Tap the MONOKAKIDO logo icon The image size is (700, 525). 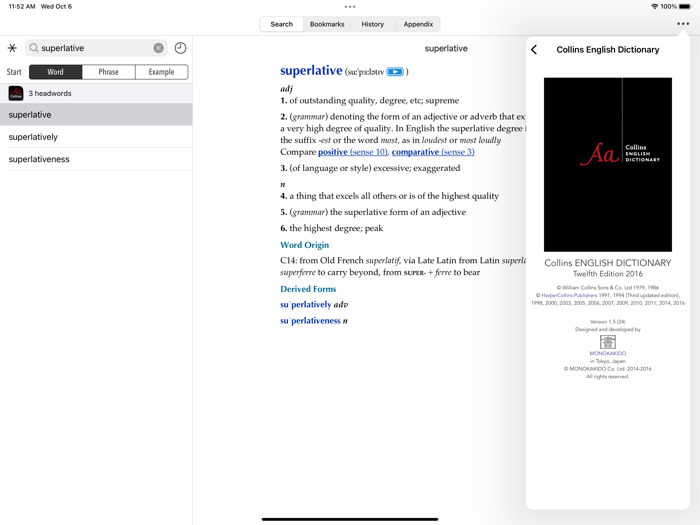[x=608, y=342]
